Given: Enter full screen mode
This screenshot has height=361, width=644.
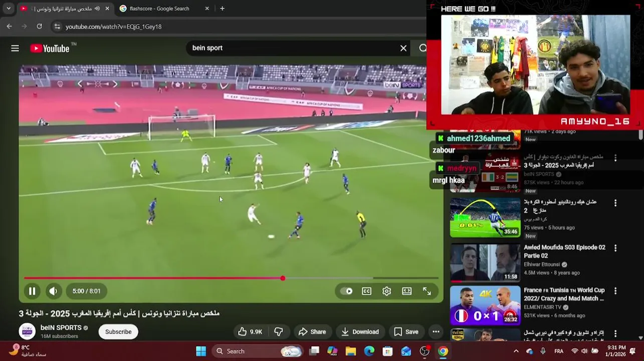Looking at the screenshot, I should [x=427, y=291].
